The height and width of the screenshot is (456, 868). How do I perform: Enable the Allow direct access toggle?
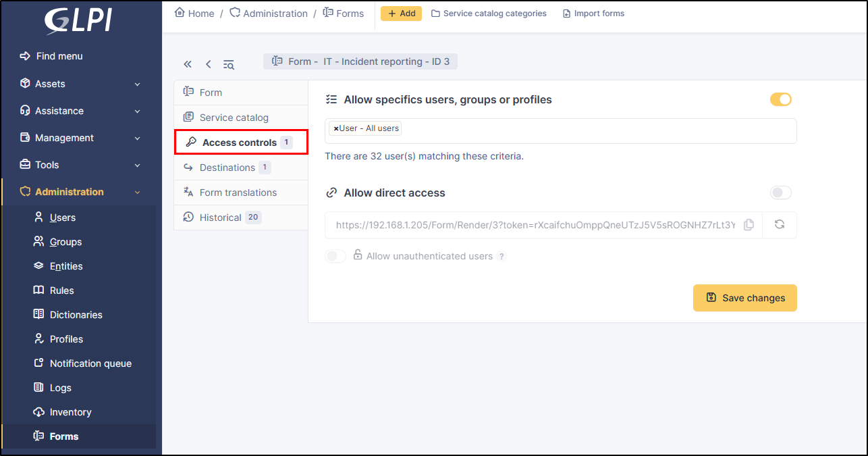tap(780, 193)
